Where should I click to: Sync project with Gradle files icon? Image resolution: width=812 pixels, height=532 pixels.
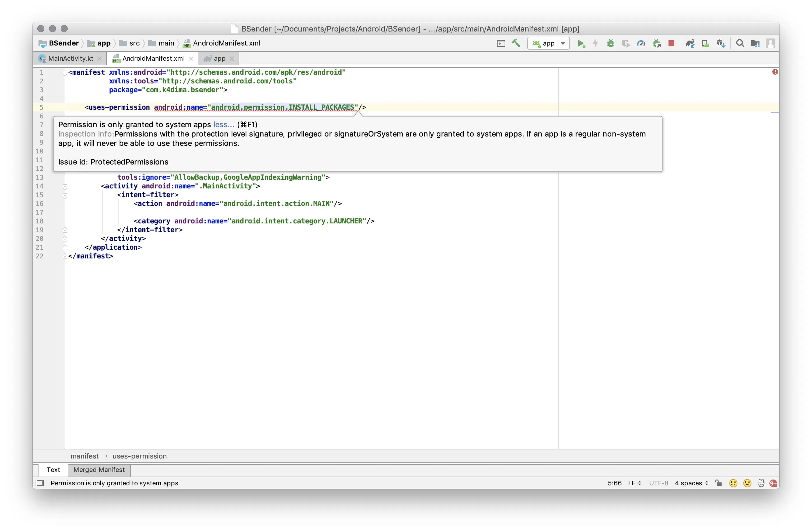point(690,43)
